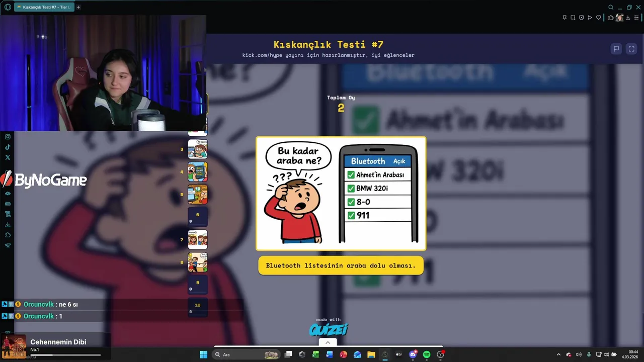The height and width of the screenshot is (362, 644).
Task: Click the main Bluetooth cartoon image card
Action: coord(341,194)
